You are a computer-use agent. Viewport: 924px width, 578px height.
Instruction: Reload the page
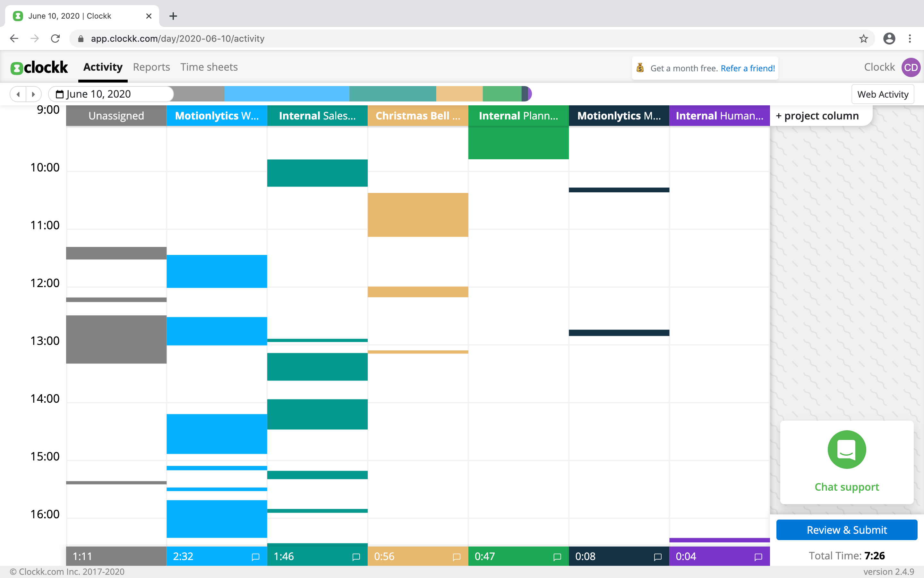click(56, 39)
